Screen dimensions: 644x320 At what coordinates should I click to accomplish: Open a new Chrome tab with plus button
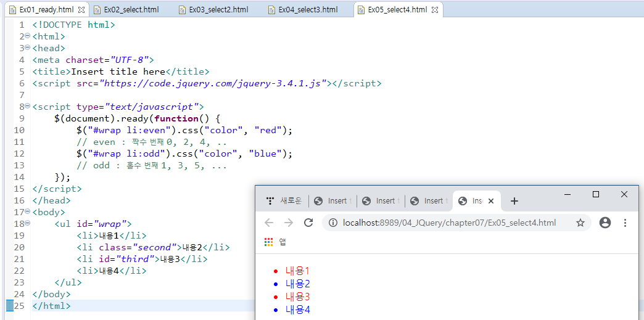[514, 201]
